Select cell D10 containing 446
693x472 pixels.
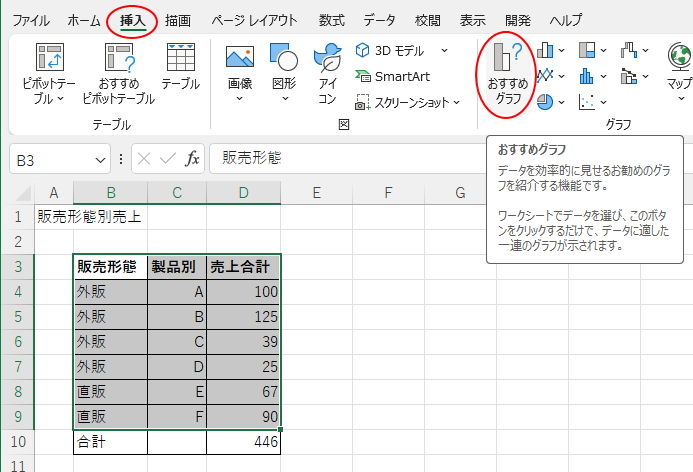[x=243, y=441]
